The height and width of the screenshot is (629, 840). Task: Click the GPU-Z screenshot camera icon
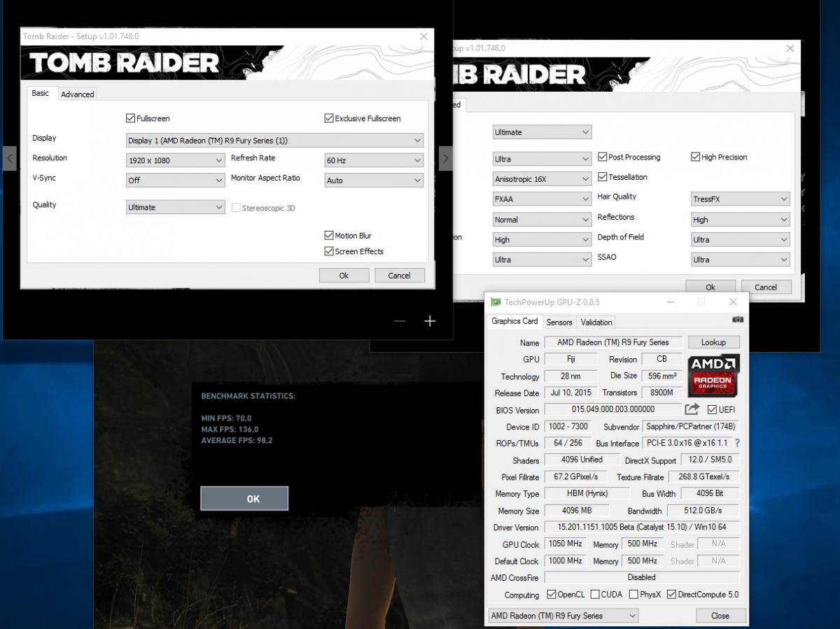tap(738, 320)
